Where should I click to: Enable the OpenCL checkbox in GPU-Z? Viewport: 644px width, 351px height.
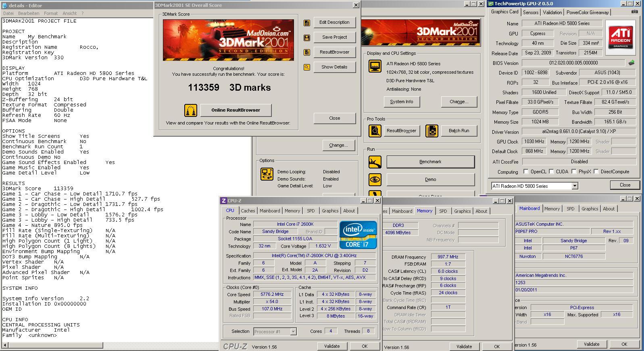(x=525, y=172)
